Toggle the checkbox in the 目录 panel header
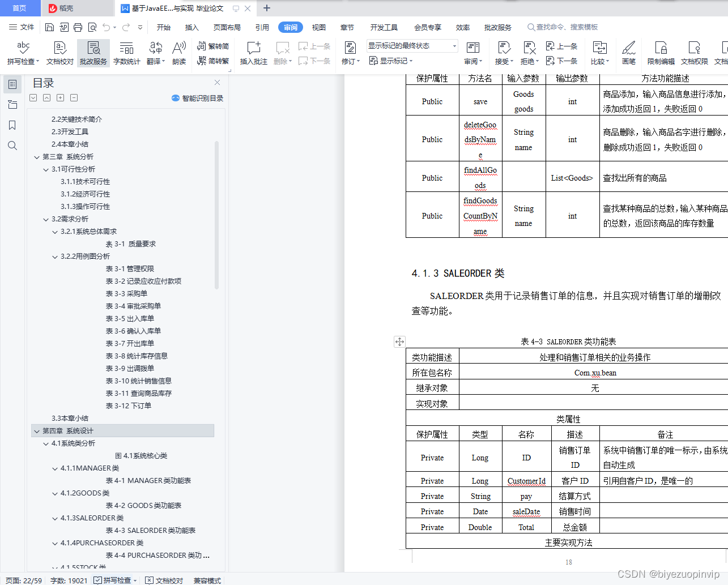This screenshot has width=728, height=585. 33,97
